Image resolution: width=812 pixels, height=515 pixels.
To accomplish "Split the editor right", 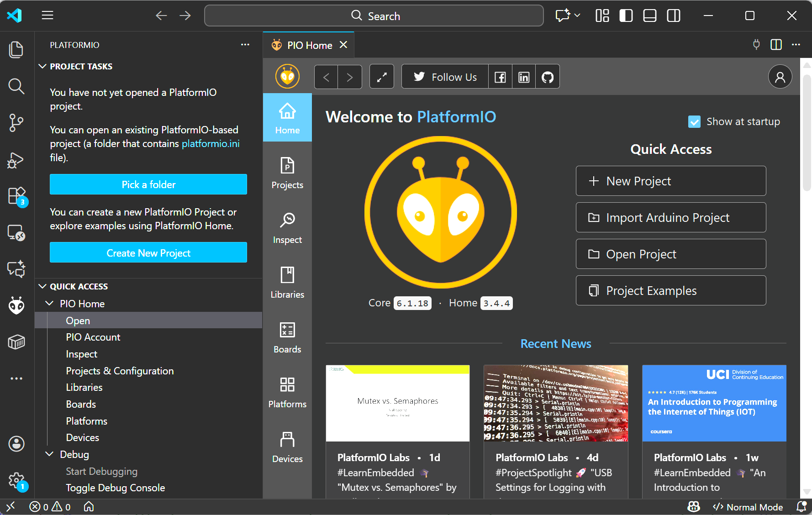I will point(776,45).
